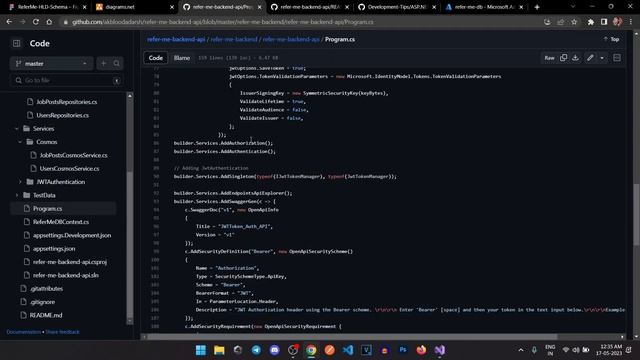The width and height of the screenshot is (640, 360).
Task: Open the Raw file view
Action: tap(549, 58)
